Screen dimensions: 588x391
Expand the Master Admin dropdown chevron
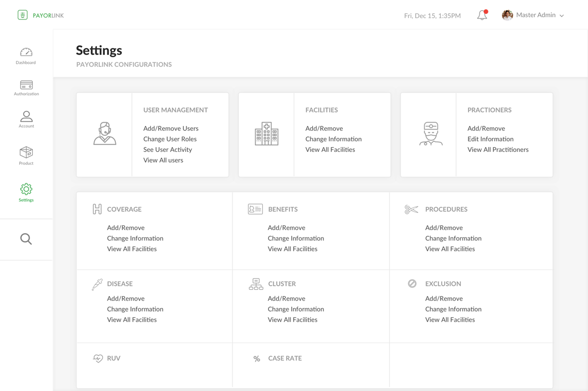[562, 16]
